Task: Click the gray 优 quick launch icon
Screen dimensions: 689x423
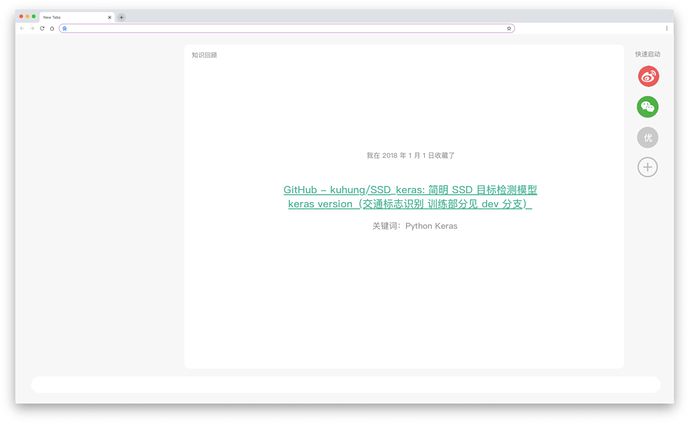Action: click(x=648, y=137)
